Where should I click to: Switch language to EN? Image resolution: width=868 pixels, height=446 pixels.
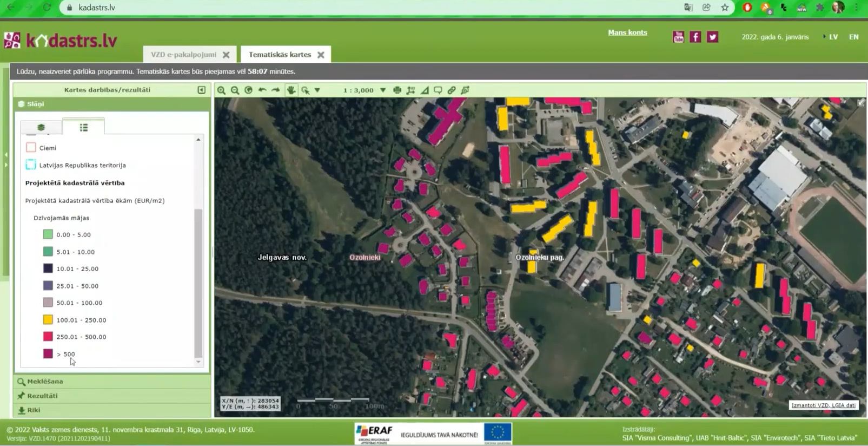coord(853,37)
